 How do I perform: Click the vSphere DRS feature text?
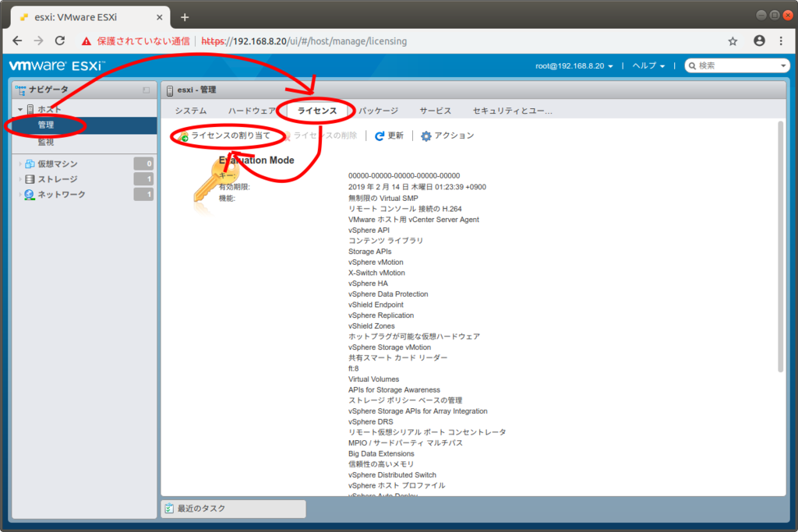click(370, 421)
